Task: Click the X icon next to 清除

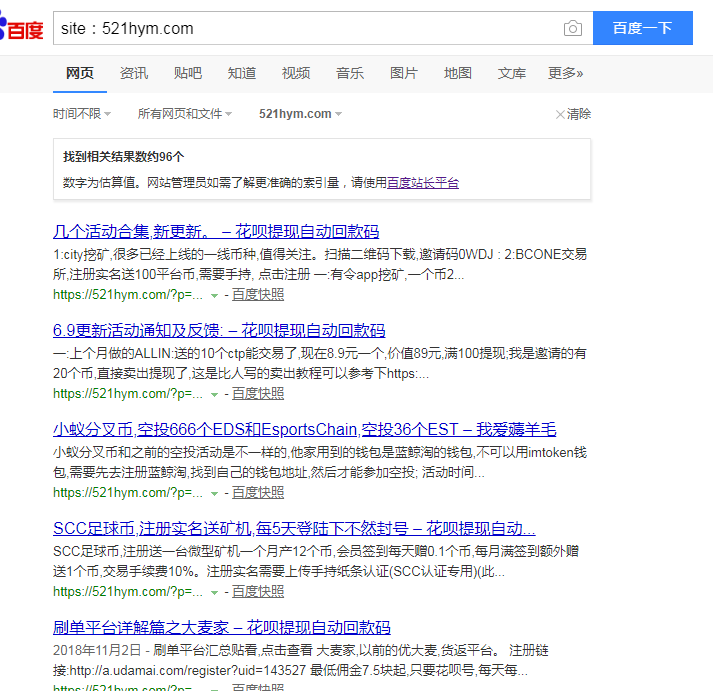Action: [560, 114]
